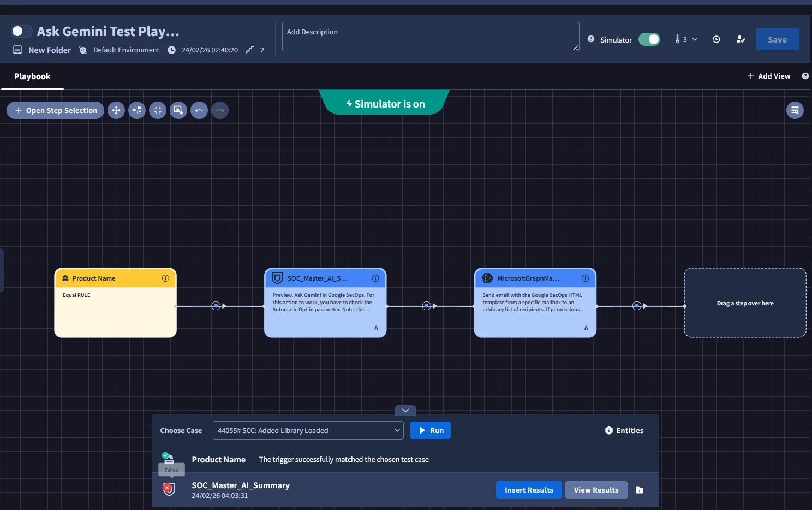Click connector after the MicrosoftGraphMa node
The width and height of the screenshot is (812, 510).
coord(637,306)
